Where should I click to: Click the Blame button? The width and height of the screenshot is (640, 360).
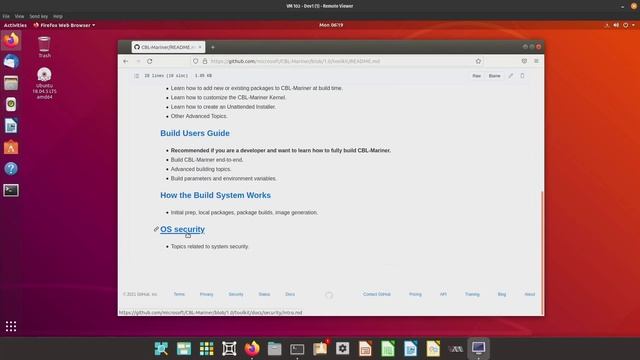point(494,76)
